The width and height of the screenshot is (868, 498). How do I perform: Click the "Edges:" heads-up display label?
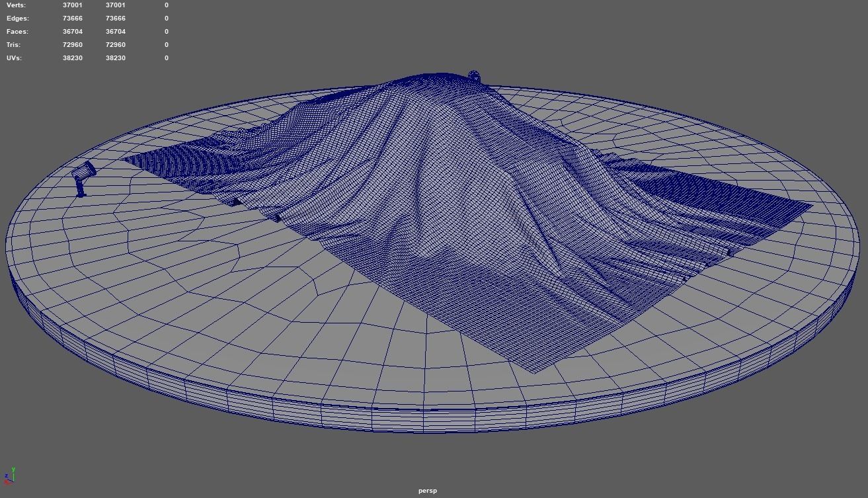pos(17,19)
